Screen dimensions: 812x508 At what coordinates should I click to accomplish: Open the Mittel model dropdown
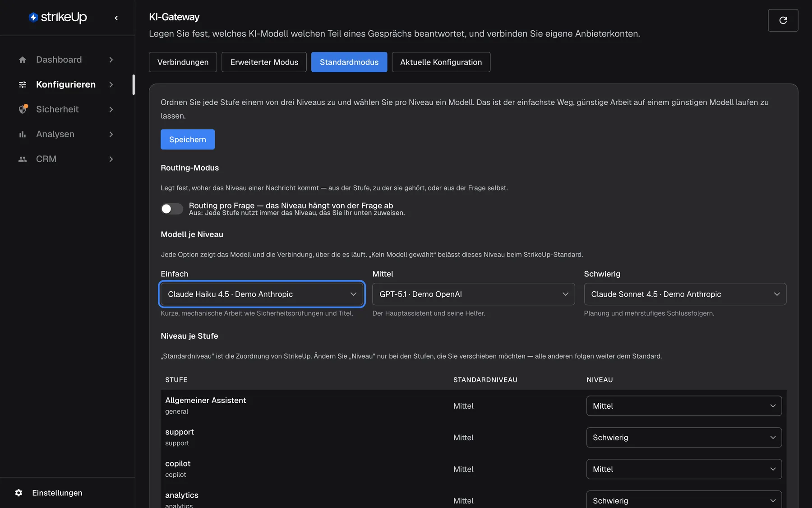point(473,294)
